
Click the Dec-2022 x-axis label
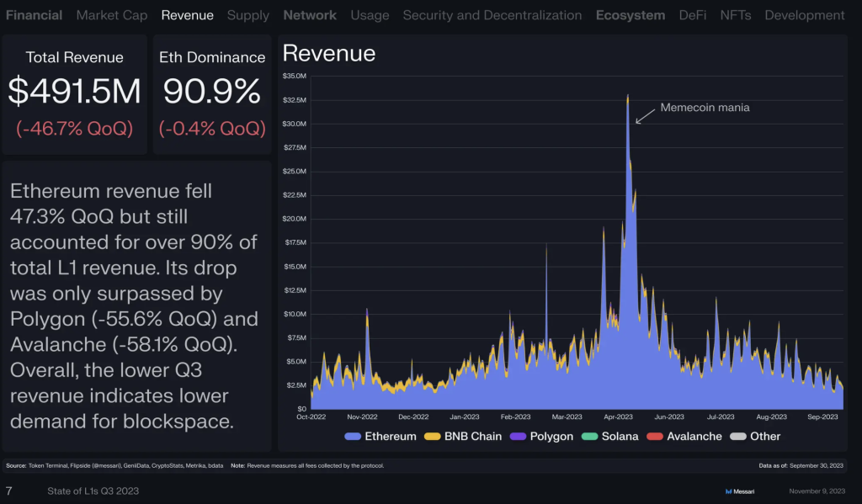point(413,416)
